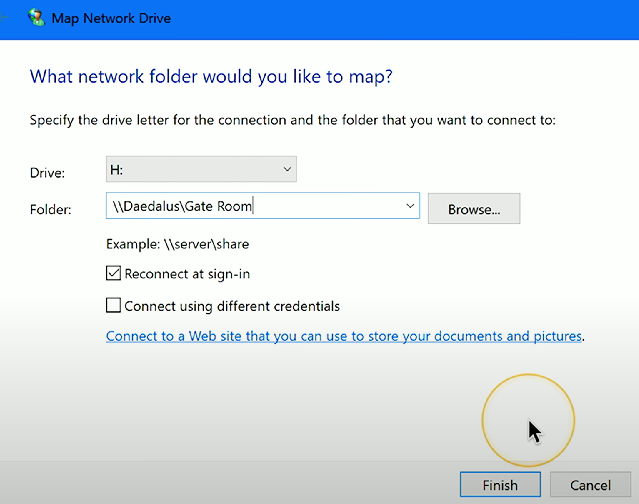
Task: Click Finish to map the drive
Action: [x=500, y=485]
